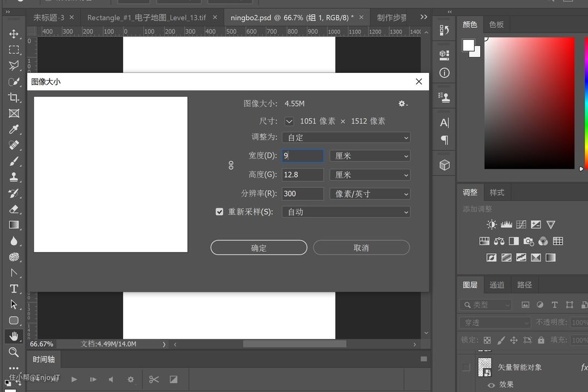
Task: Pick the Eyedropper tool
Action: coord(14,129)
